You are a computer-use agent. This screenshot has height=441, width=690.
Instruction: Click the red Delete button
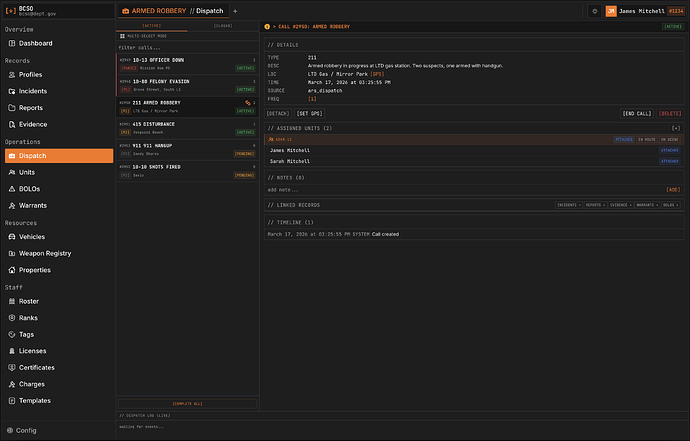(x=670, y=114)
